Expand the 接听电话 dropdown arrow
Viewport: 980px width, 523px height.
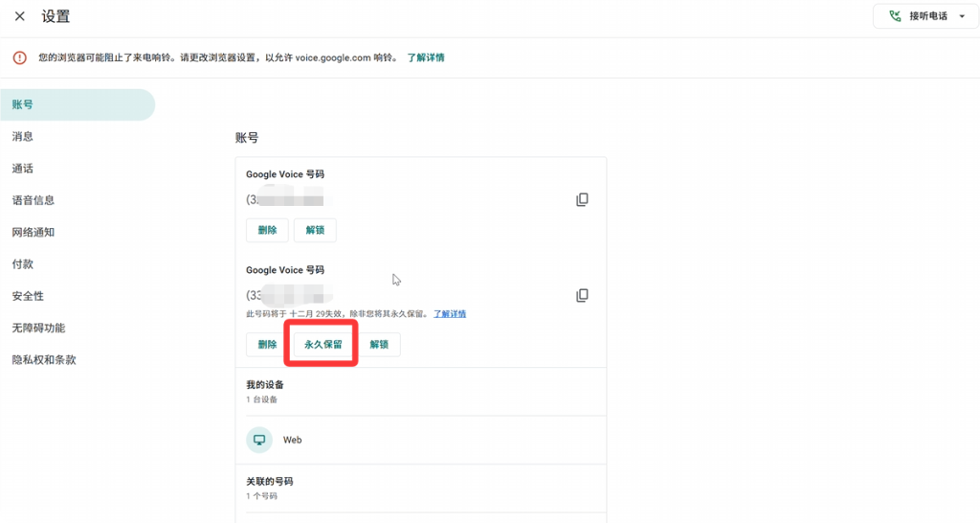(x=961, y=16)
